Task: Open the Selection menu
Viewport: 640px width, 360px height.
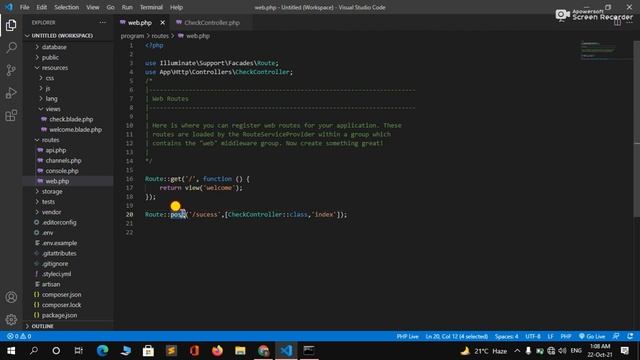Action: pyautogui.click(x=67, y=7)
